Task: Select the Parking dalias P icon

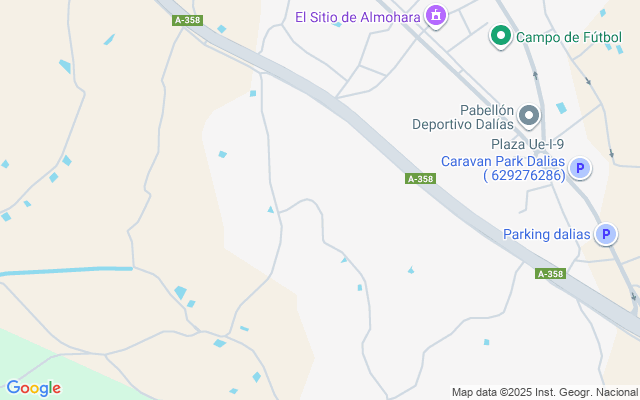Action: tap(606, 234)
